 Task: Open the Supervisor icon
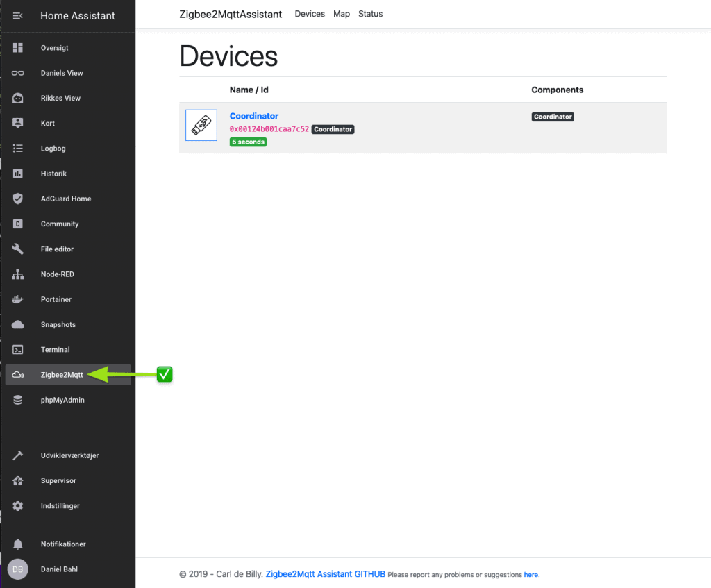tap(17, 480)
